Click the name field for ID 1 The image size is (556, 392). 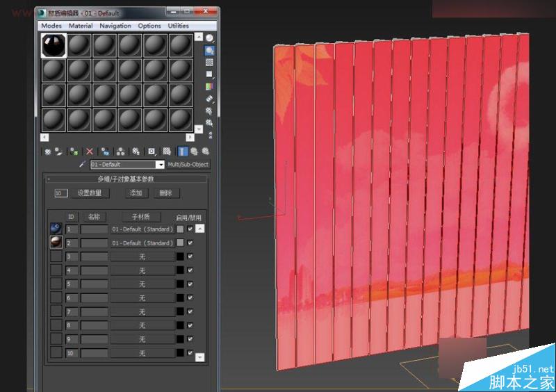pyautogui.click(x=94, y=229)
